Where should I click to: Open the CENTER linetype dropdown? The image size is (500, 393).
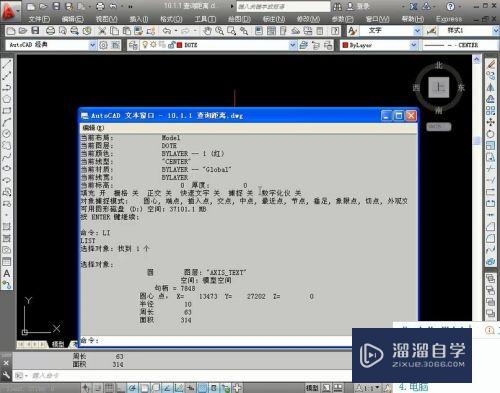point(460,45)
